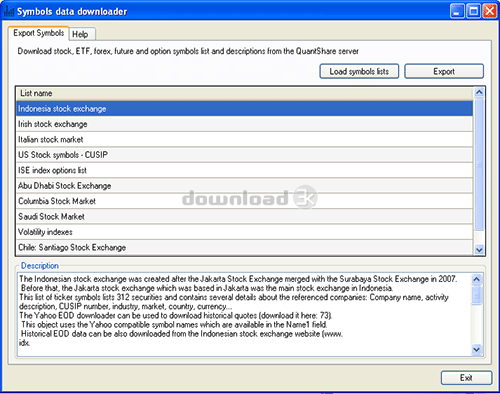Minimize the Symbols data downloader window
Image resolution: width=500 pixels, height=394 pixels.
(457, 11)
